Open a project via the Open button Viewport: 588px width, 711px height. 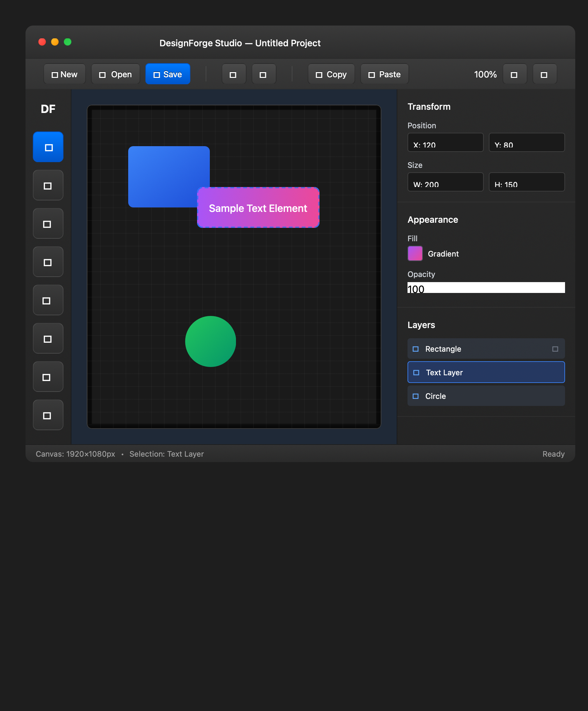115,74
